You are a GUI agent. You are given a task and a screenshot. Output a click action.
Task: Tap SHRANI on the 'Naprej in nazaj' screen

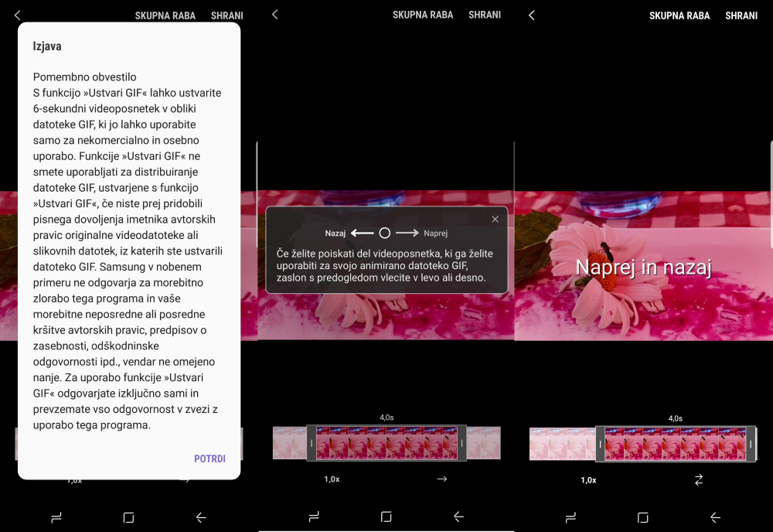(x=741, y=15)
